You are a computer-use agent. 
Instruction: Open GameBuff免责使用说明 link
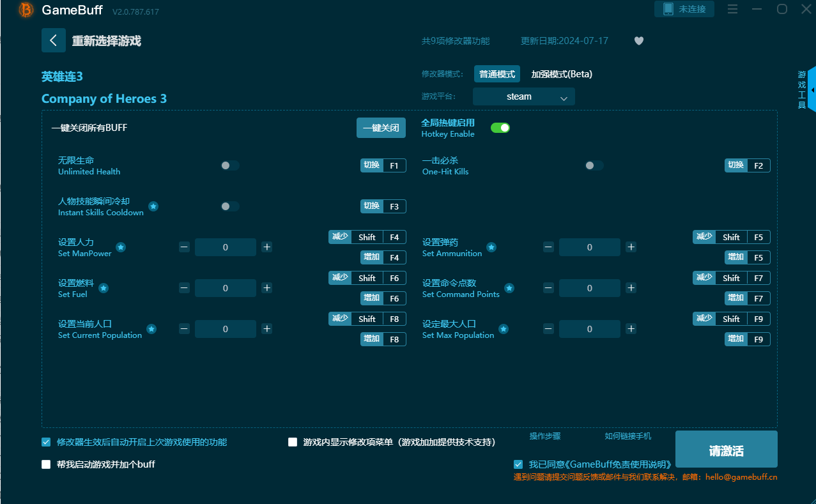[x=619, y=464]
